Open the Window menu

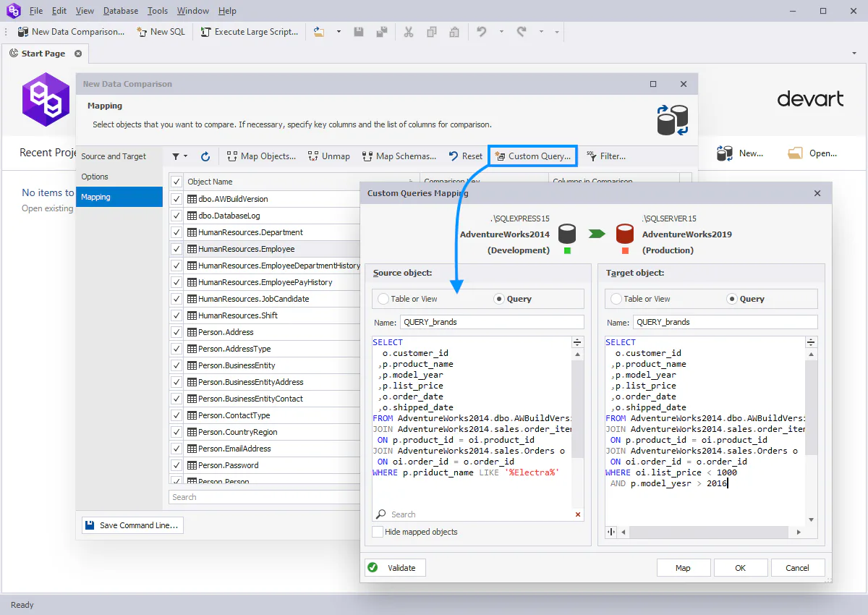[x=193, y=11]
